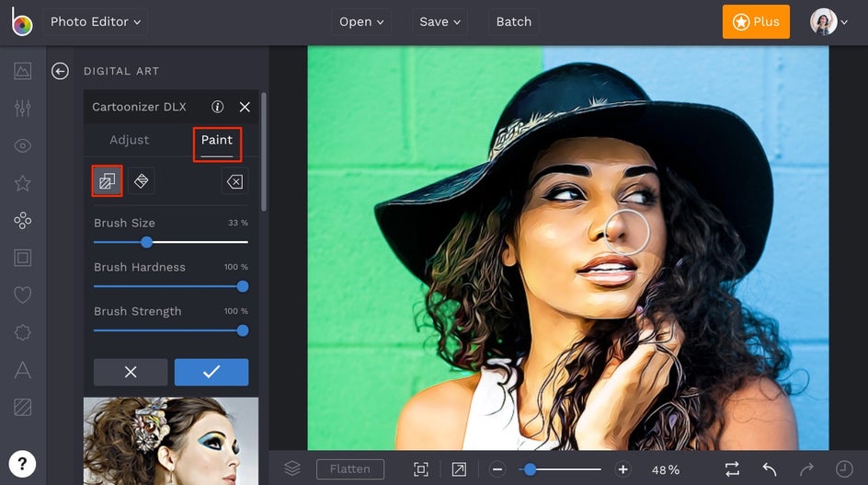
Task: Open the Touch Up eye tool
Action: [x=23, y=145]
